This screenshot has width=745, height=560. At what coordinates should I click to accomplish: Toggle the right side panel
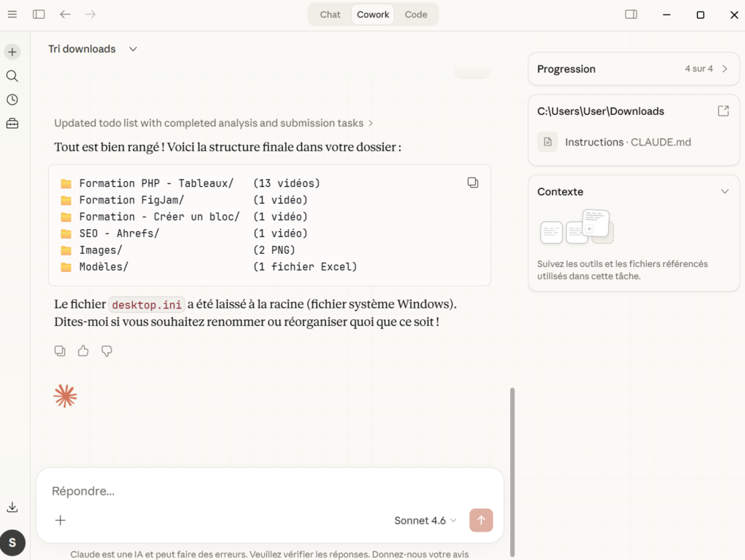(631, 15)
